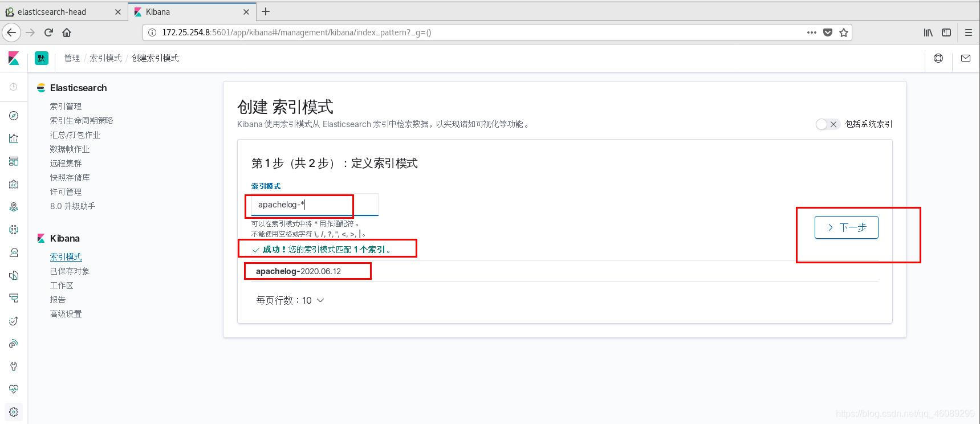Open Dashboard icon in sidebar

tap(14, 161)
